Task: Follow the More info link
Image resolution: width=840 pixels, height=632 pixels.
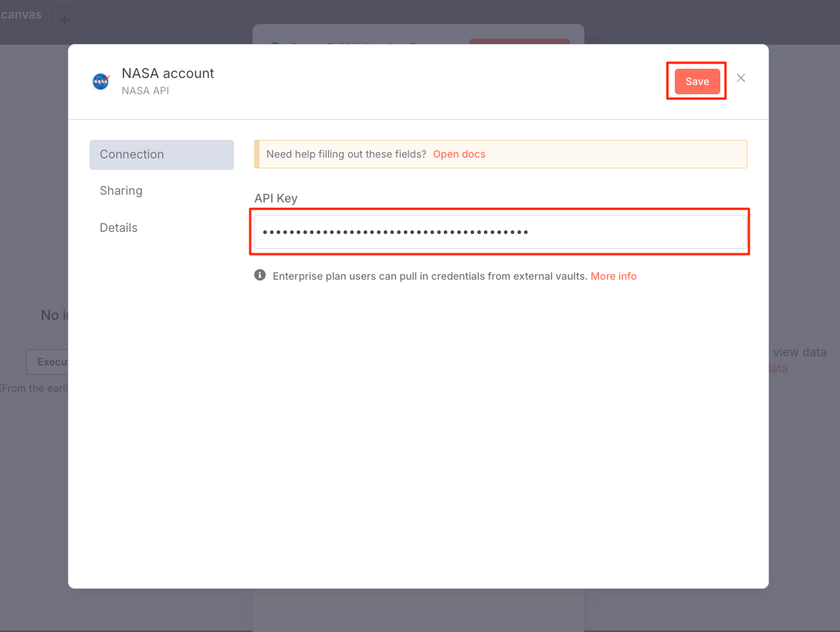Action: pyautogui.click(x=613, y=276)
